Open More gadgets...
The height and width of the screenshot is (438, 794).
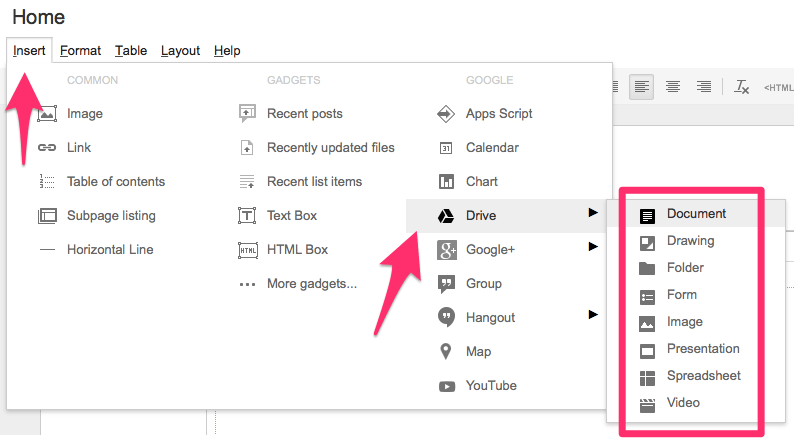pos(311,284)
